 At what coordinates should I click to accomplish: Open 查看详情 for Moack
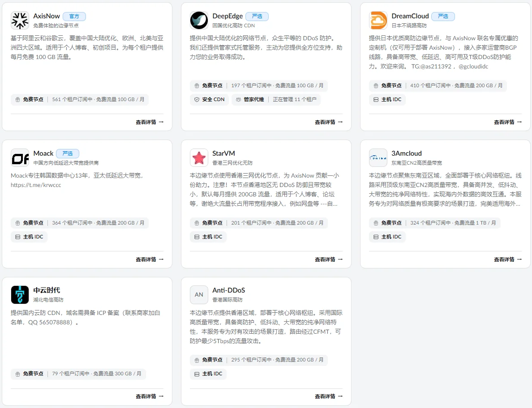pos(150,259)
